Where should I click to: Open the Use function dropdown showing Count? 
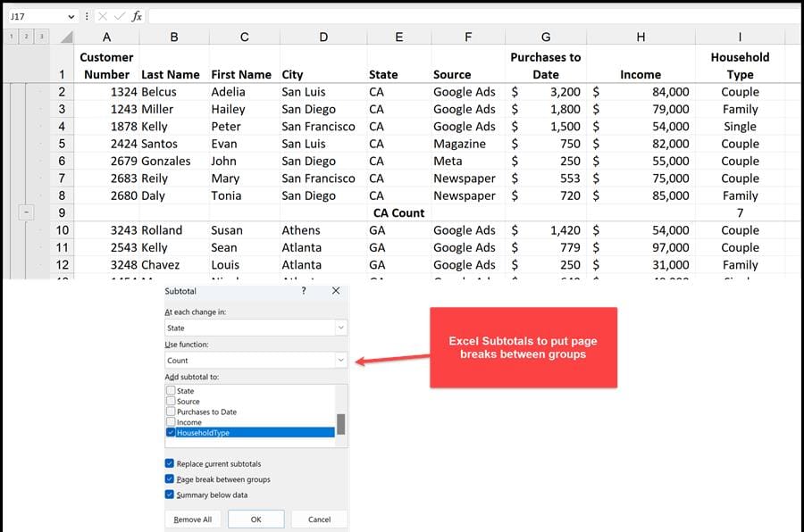tap(340, 360)
